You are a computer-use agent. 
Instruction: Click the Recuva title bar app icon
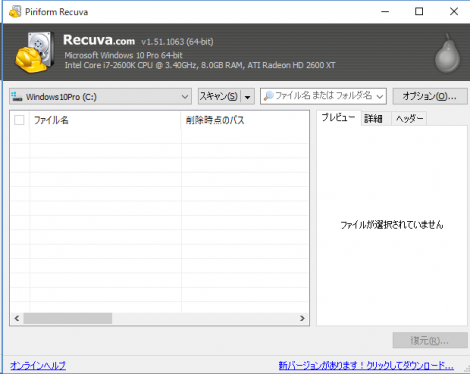15,12
